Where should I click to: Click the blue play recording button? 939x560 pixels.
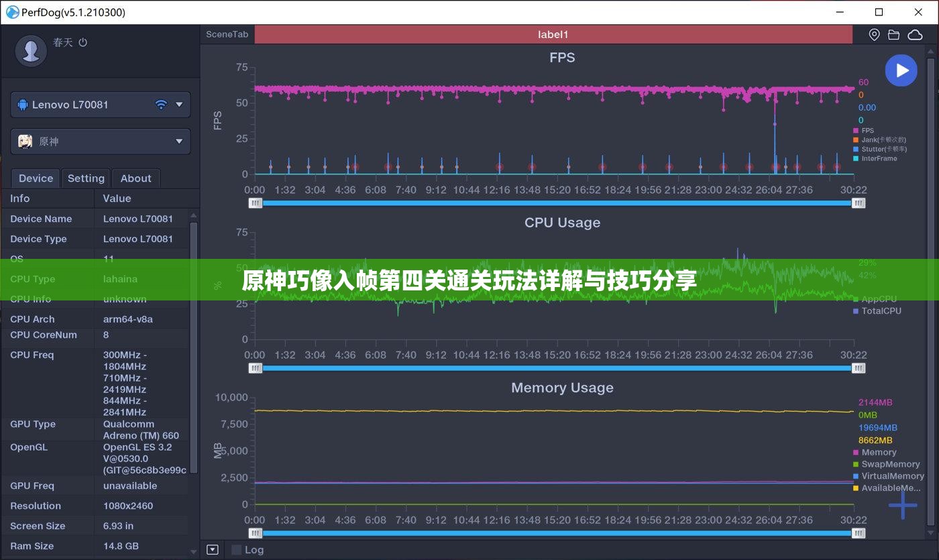[x=901, y=70]
